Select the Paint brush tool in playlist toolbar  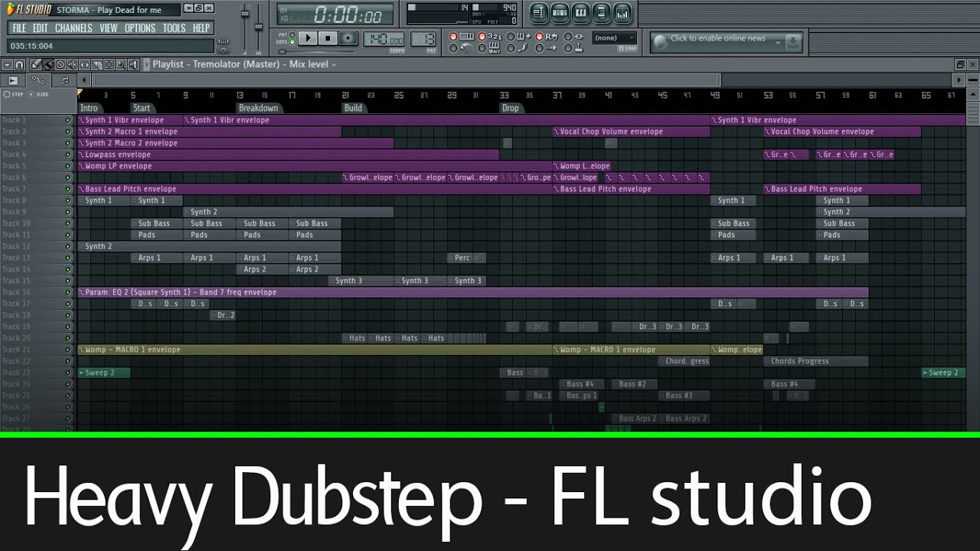click(48, 65)
